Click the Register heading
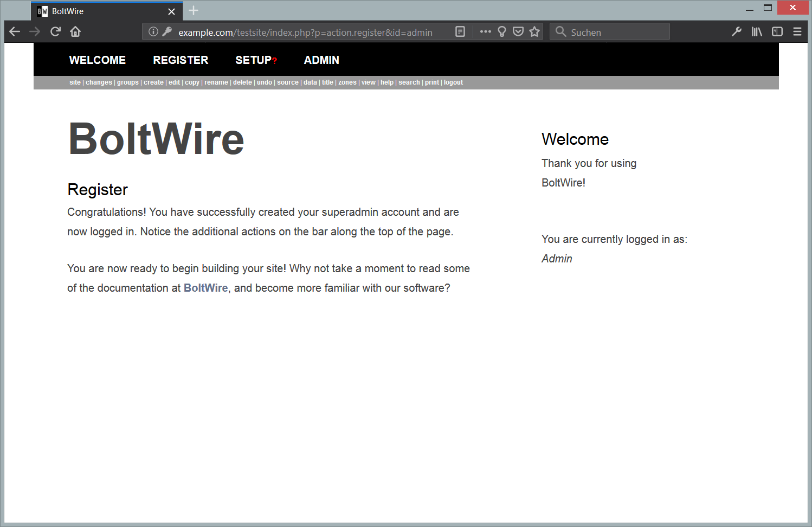Image resolution: width=812 pixels, height=527 pixels. tap(98, 190)
